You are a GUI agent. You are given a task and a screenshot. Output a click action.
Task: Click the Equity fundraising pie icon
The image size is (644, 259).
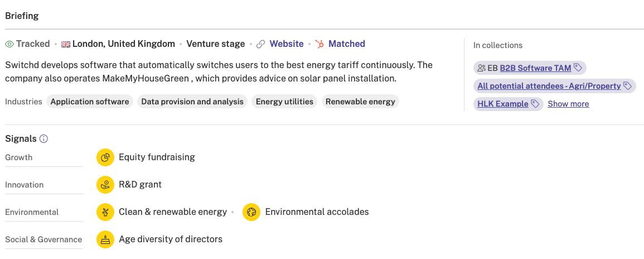[105, 157]
